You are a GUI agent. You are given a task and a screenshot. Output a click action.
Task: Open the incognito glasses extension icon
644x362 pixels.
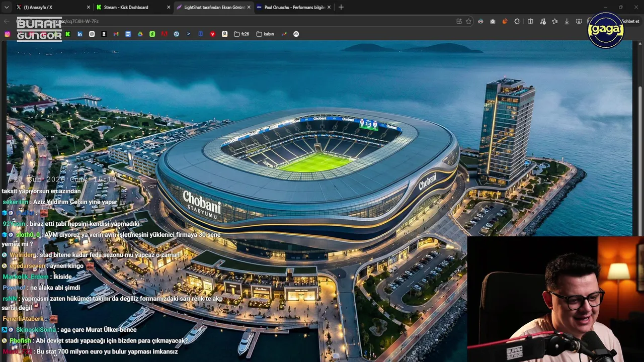[x=480, y=21]
